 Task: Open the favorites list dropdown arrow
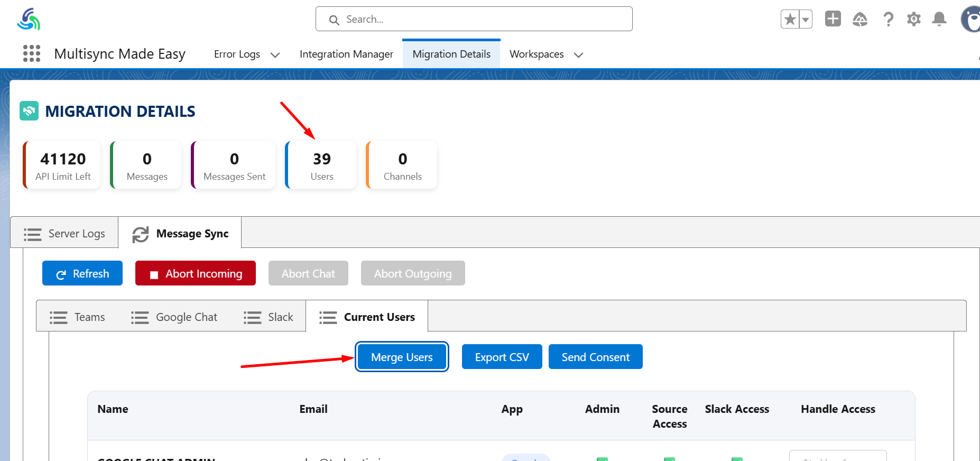806,20
